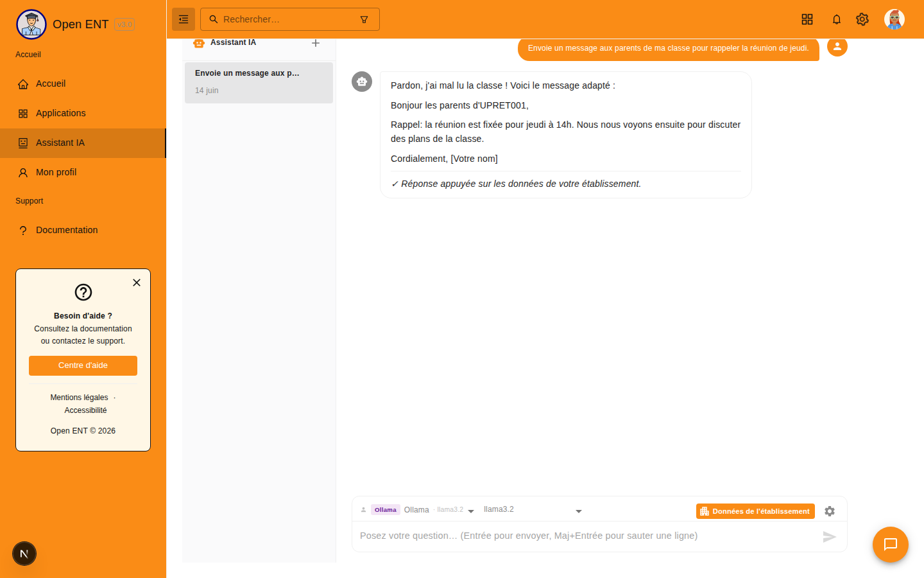Click the Assistant IA robot icon in panel header

[199, 43]
